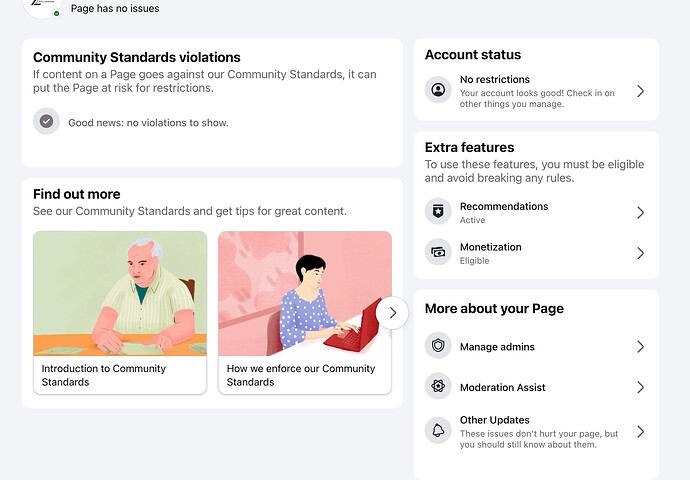Click the Other Updates bell icon

[x=438, y=431]
